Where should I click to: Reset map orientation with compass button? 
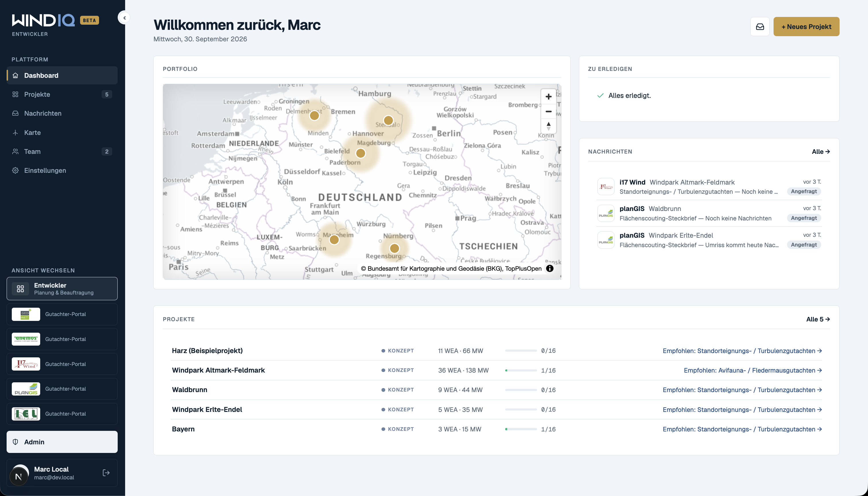click(549, 126)
